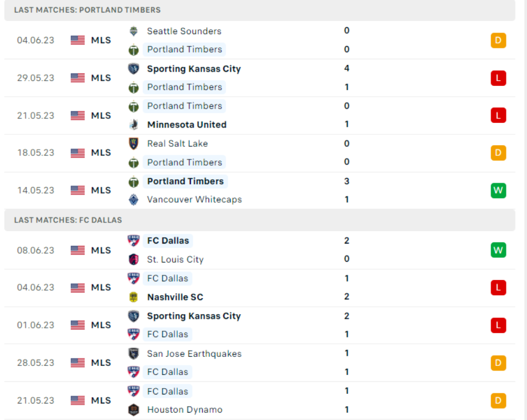Screen dimensions: 527x420
Task: Select the Real Salt Lake crest
Action: pos(134,143)
